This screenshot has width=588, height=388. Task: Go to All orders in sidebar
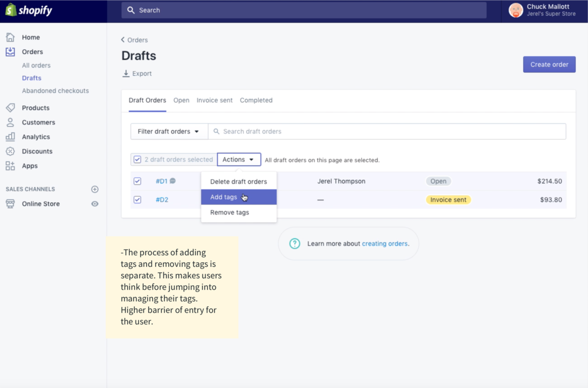tap(36, 65)
